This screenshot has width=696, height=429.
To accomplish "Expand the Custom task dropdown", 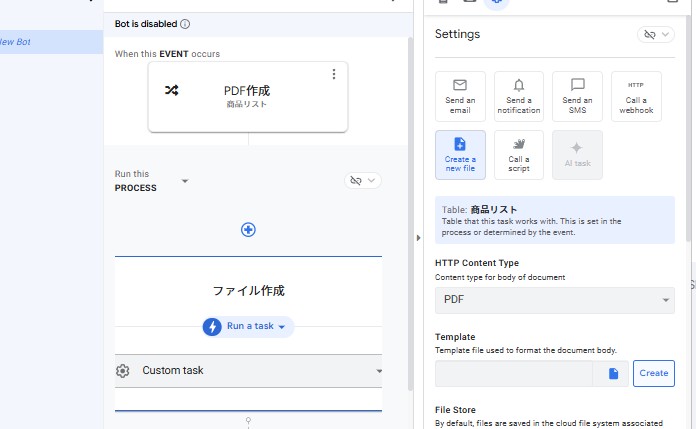I will click(379, 371).
